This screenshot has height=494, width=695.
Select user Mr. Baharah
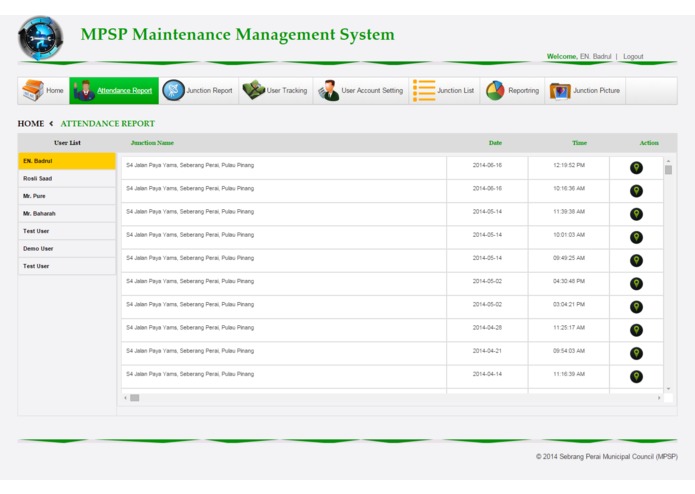pos(67,214)
